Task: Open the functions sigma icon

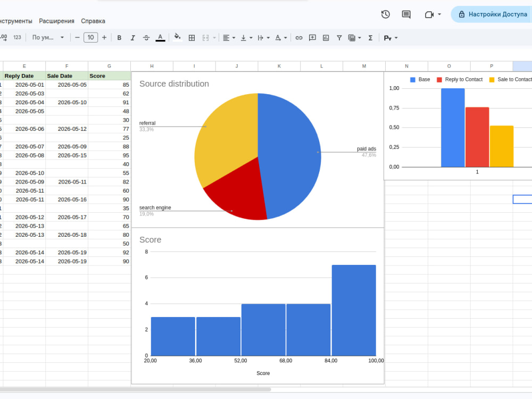Action: tap(370, 38)
